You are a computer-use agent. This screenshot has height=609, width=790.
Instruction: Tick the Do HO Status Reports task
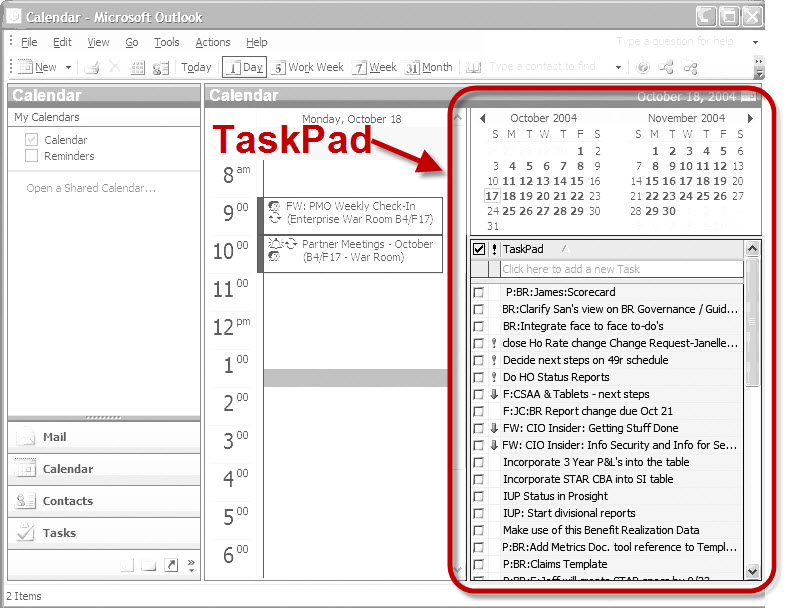(479, 378)
